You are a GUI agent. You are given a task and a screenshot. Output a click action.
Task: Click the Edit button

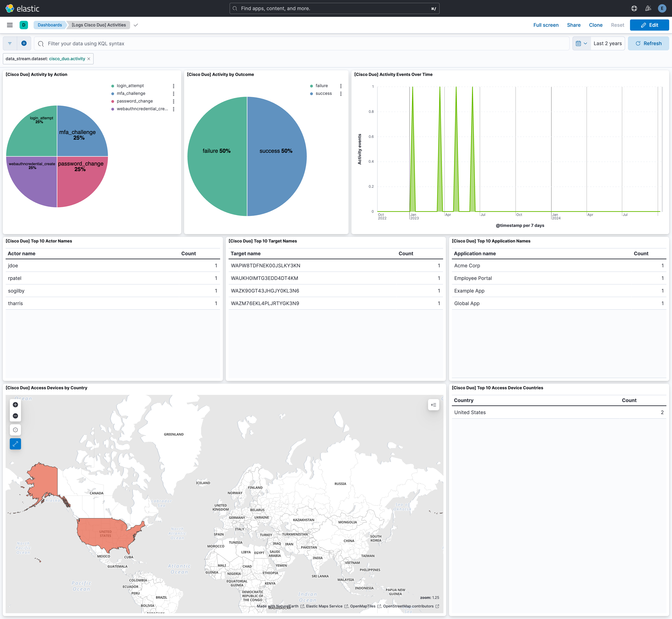649,25
